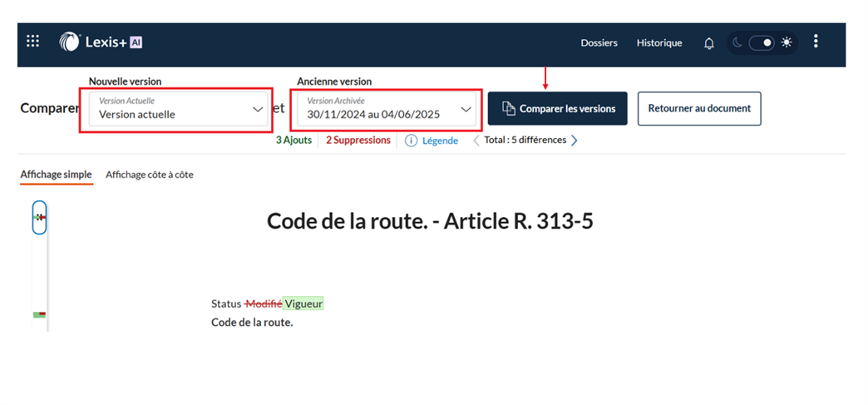This screenshot has width=868, height=405.
Task: Open Dossiers in the top bar
Action: [x=599, y=42]
